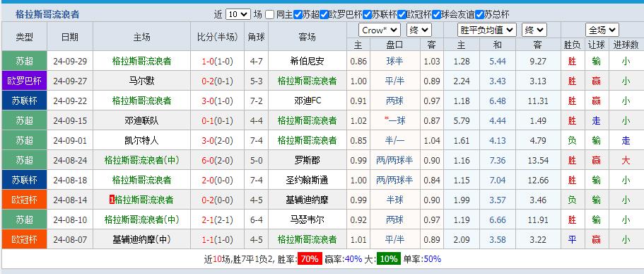Uncheck the 苏总杯 filter checkbox

[479, 15]
